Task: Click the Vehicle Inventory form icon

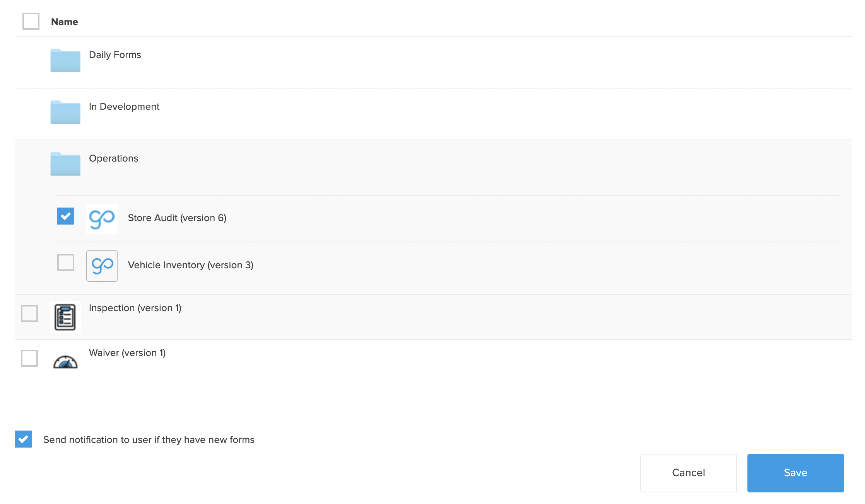Action: (x=102, y=266)
